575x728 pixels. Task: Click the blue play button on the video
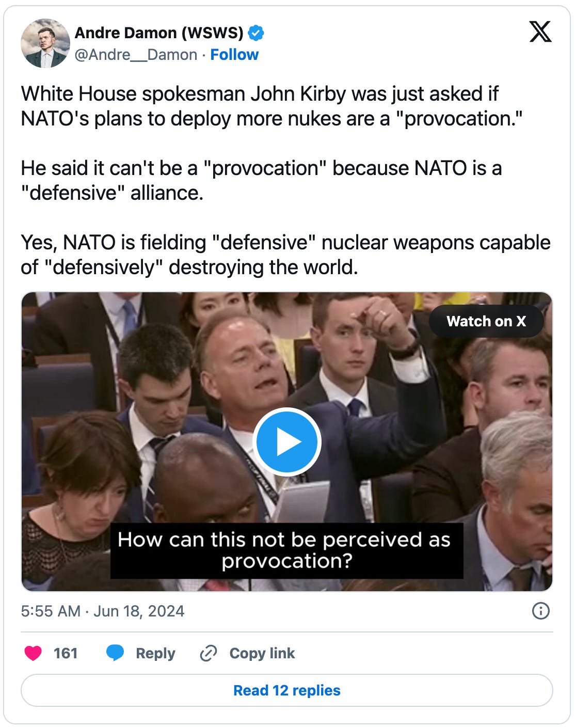pos(287,441)
